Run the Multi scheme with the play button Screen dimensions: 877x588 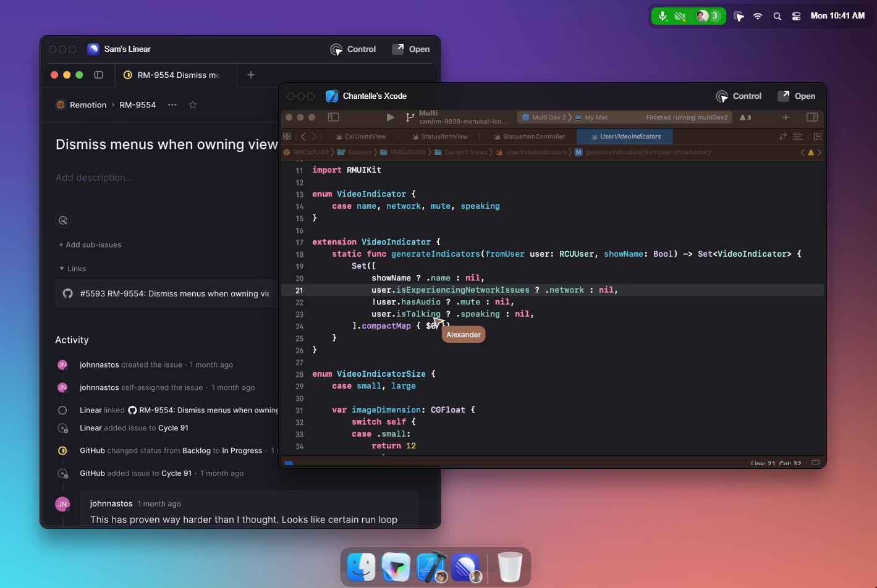coord(391,117)
